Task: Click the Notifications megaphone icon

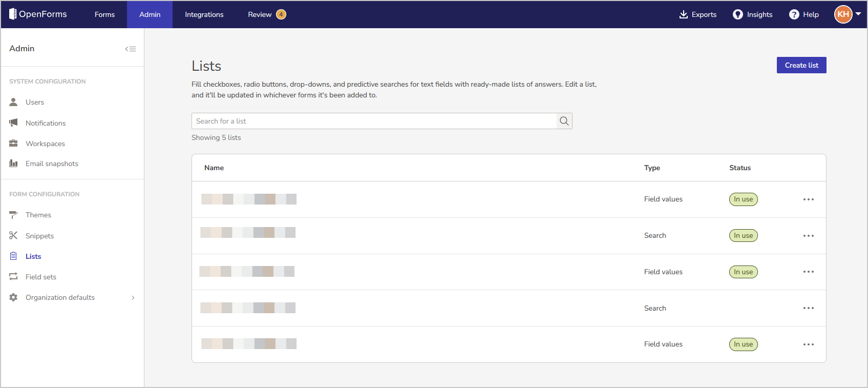Action: click(x=13, y=123)
